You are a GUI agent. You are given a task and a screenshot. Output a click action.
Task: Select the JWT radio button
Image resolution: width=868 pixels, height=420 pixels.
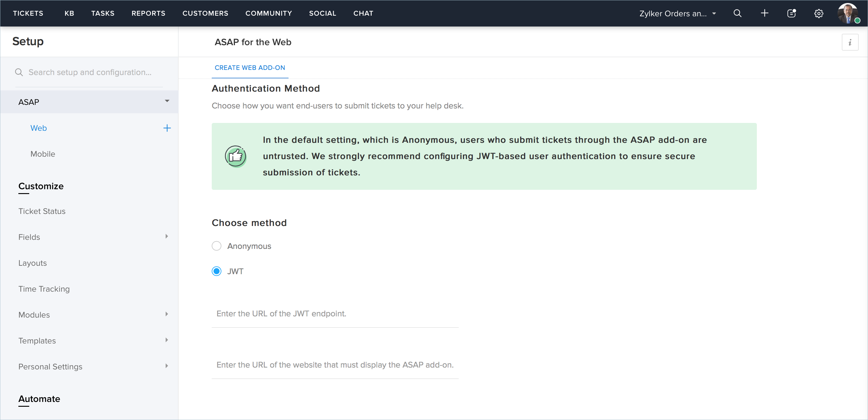(x=216, y=271)
